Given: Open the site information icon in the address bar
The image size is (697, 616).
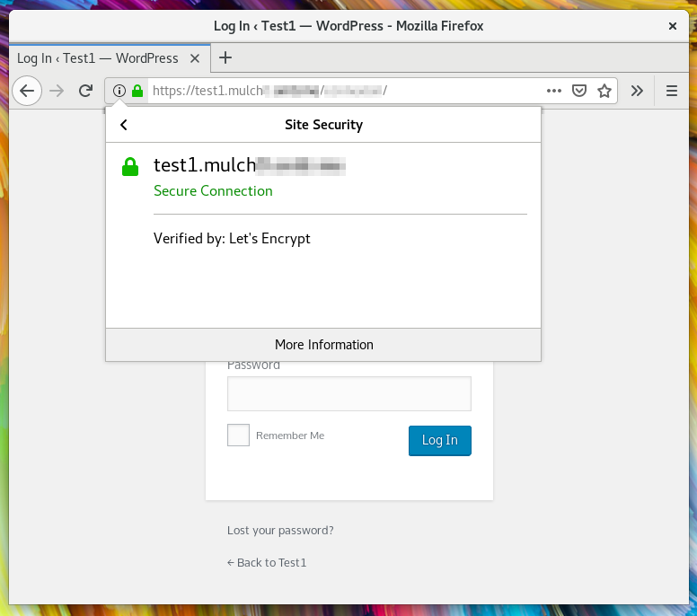Looking at the screenshot, I should point(119,91).
